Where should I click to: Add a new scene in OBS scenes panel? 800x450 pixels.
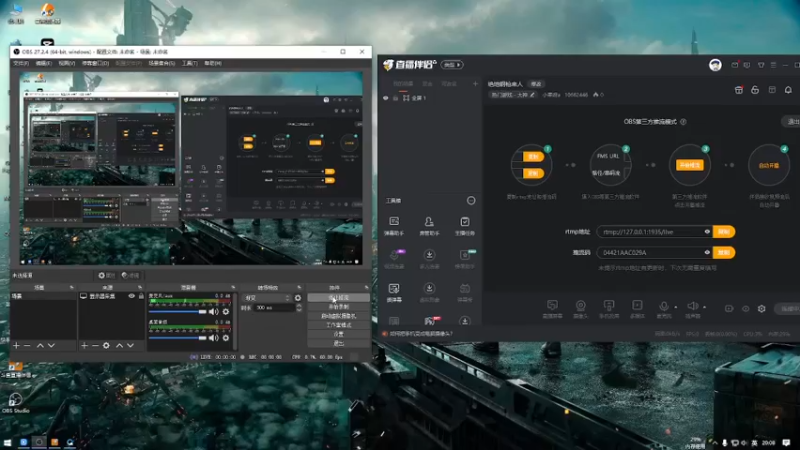tap(16, 345)
